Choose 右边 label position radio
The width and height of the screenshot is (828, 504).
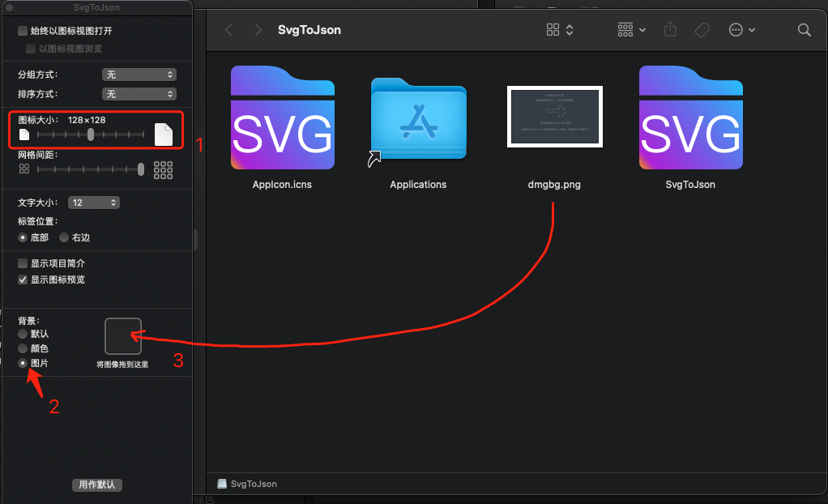[64, 237]
